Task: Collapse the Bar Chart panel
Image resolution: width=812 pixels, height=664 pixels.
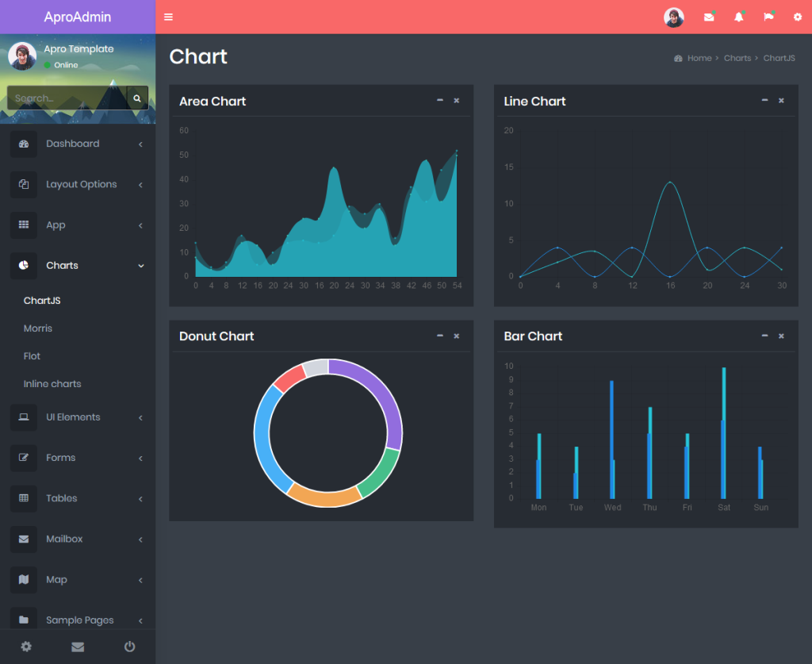Action: tap(764, 336)
